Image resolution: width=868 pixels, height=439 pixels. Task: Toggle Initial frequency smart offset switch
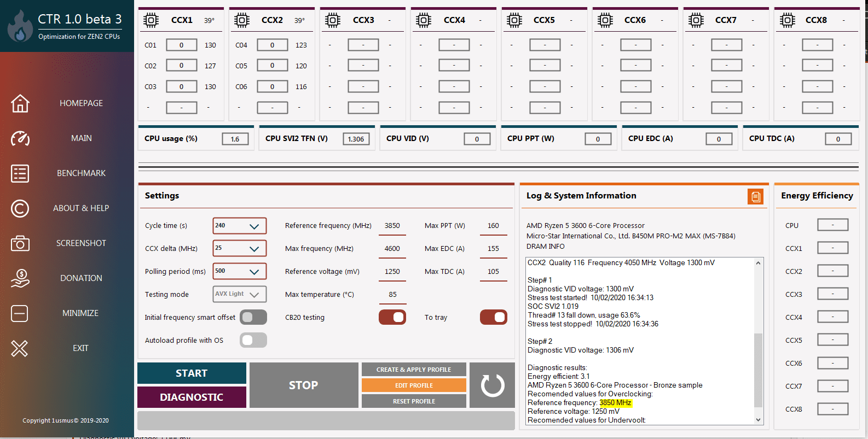(253, 317)
